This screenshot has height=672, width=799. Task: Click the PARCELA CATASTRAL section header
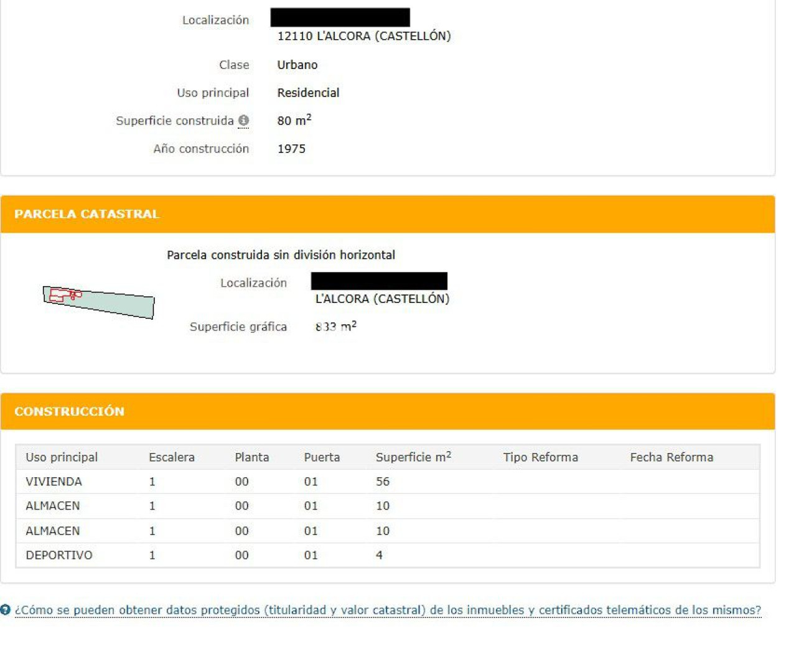86,214
